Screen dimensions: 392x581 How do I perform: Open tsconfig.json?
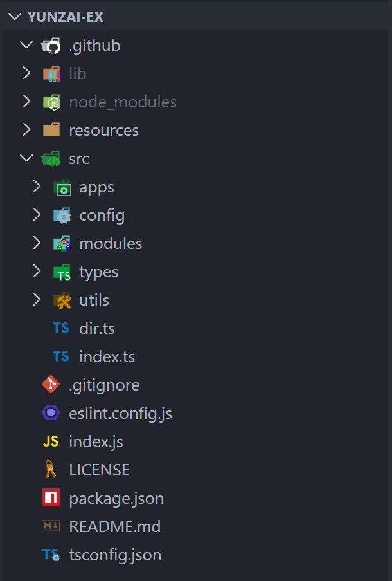[115, 555]
